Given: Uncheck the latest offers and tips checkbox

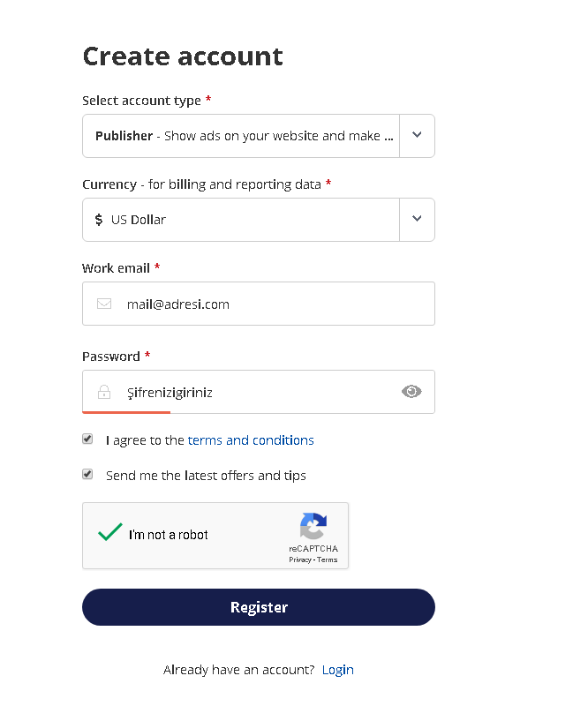Looking at the screenshot, I should [x=87, y=474].
